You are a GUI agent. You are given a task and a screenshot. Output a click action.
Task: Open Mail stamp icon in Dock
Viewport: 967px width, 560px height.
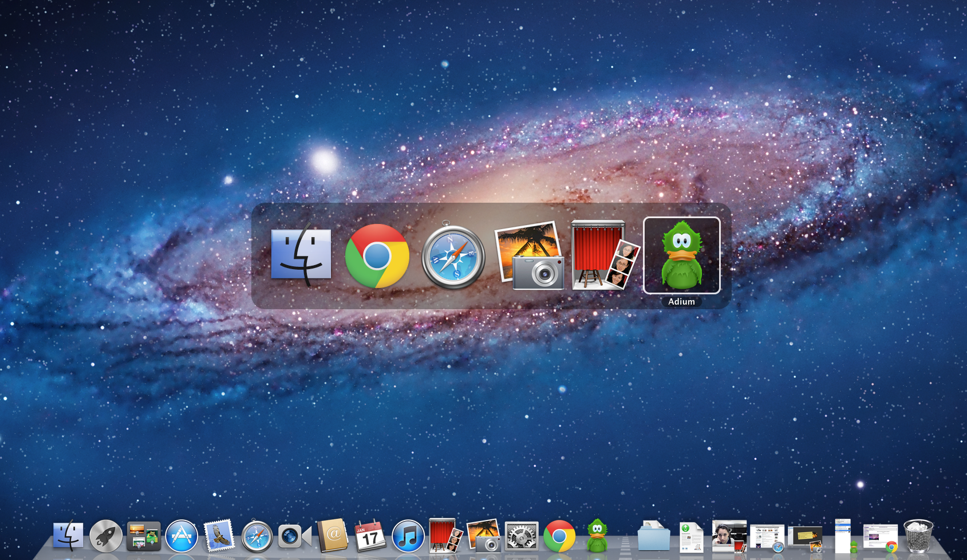pyautogui.click(x=219, y=536)
